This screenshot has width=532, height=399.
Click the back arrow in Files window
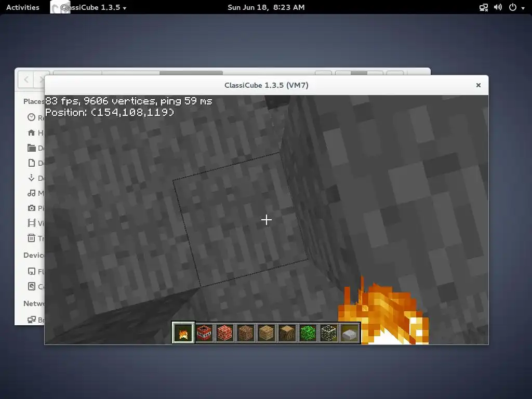pos(26,79)
